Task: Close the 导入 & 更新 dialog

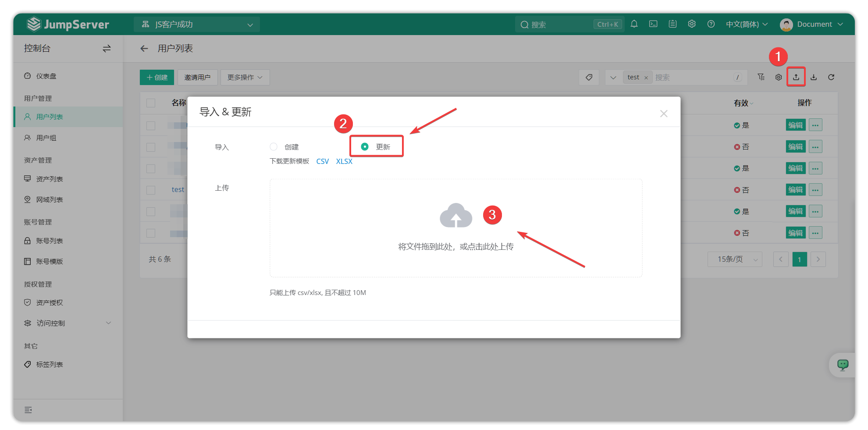Action: (664, 114)
